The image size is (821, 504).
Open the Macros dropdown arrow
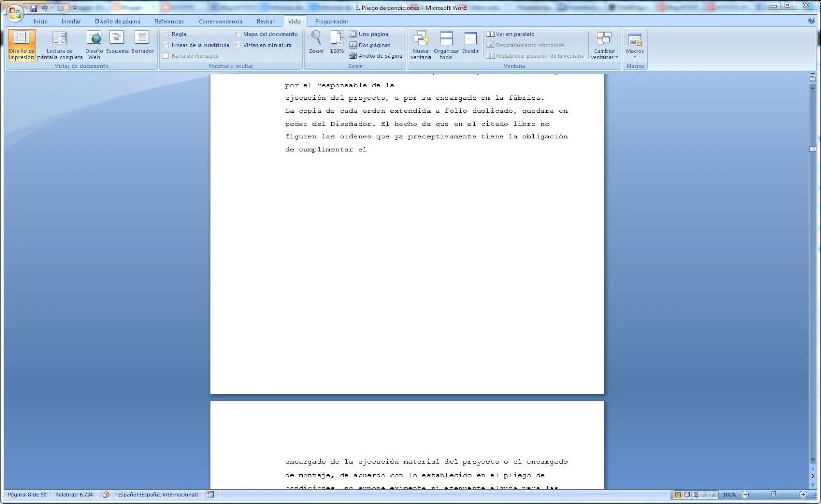click(x=635, y=57)
